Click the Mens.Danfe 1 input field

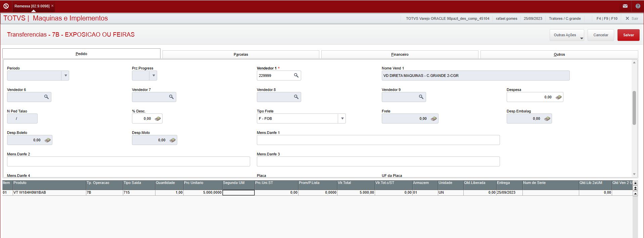click(x=378, y=140)
